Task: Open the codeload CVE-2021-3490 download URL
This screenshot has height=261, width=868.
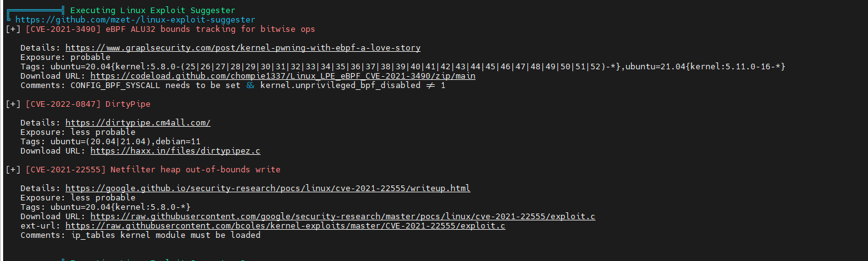Action: [x=283, y=76]
